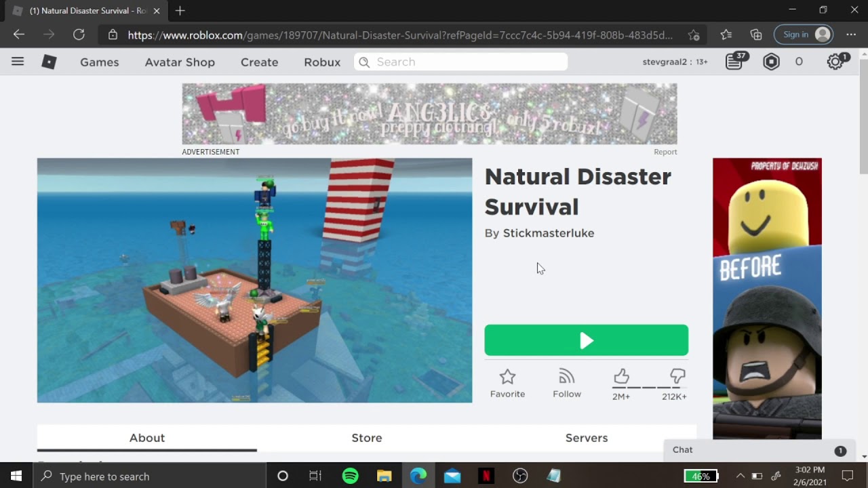Image resolution: width=868 pixels, height=488 pixels.
Task: Focus the Roblox search field
Action: [461, 62]
